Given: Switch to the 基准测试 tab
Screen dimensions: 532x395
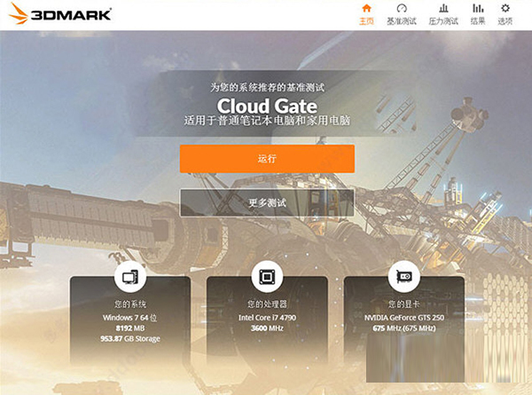Looking at the screenshot, I should (x=402, y=21).
